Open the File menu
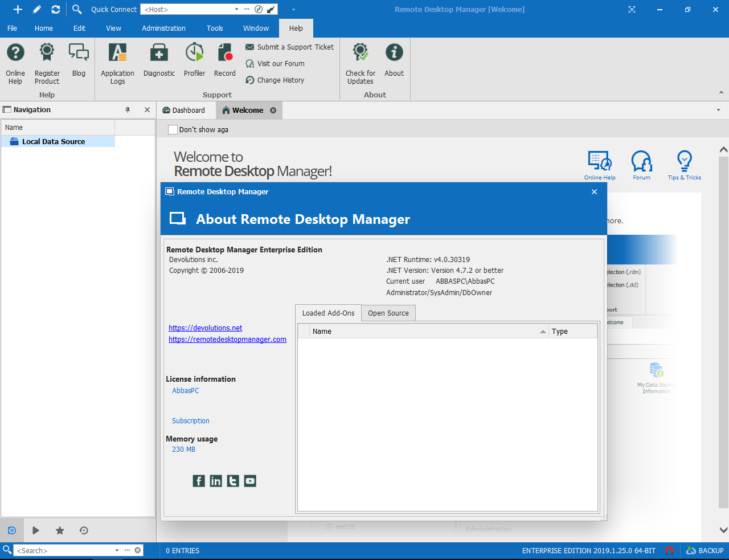The width and height of the screenshot is (729, 560). pos(12,28)
